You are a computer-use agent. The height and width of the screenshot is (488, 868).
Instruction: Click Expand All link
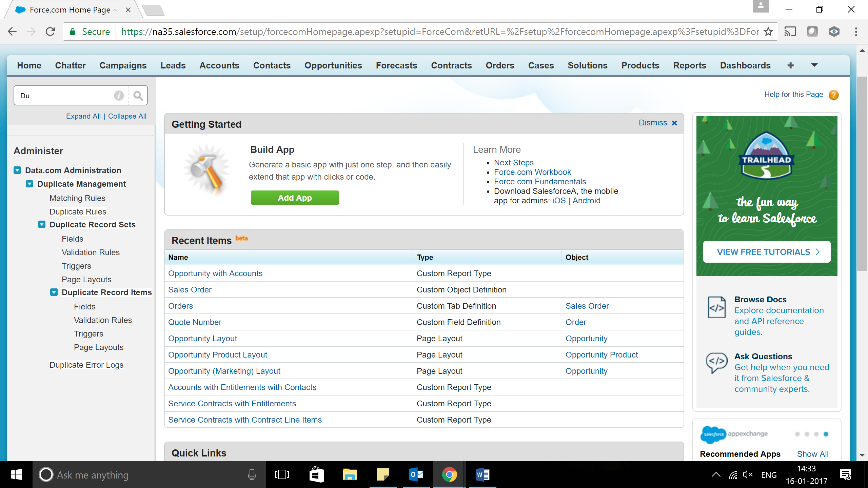(x=83, y=116)
